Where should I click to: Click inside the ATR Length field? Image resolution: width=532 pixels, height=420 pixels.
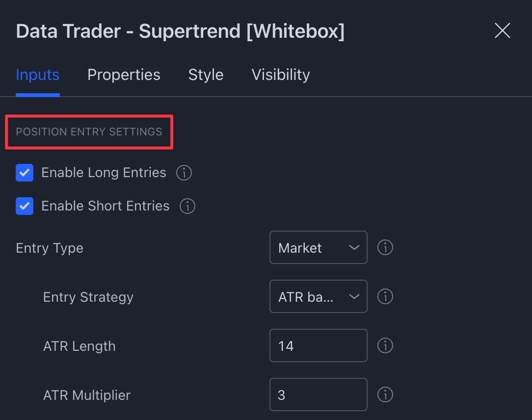point(318,345)
